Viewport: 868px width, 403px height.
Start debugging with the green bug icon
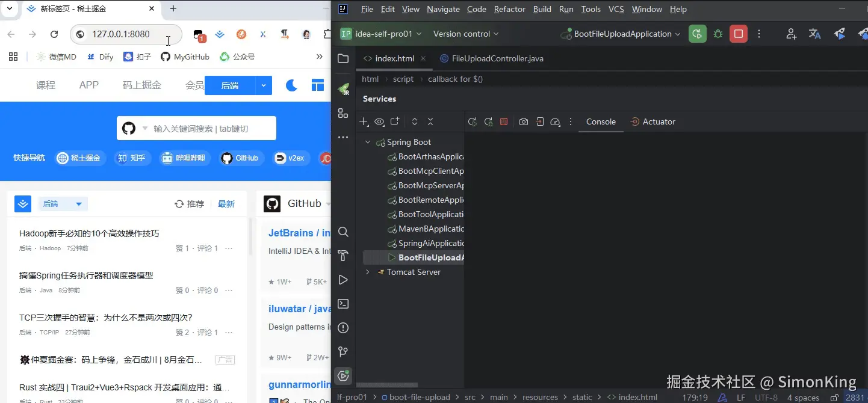tap(718, 34)
